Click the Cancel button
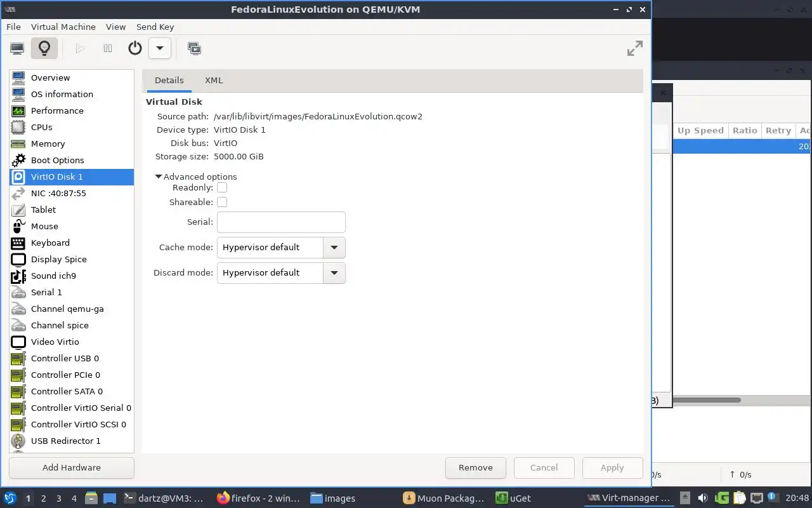Screen dimensions: 812x508 tap(544, 467)
